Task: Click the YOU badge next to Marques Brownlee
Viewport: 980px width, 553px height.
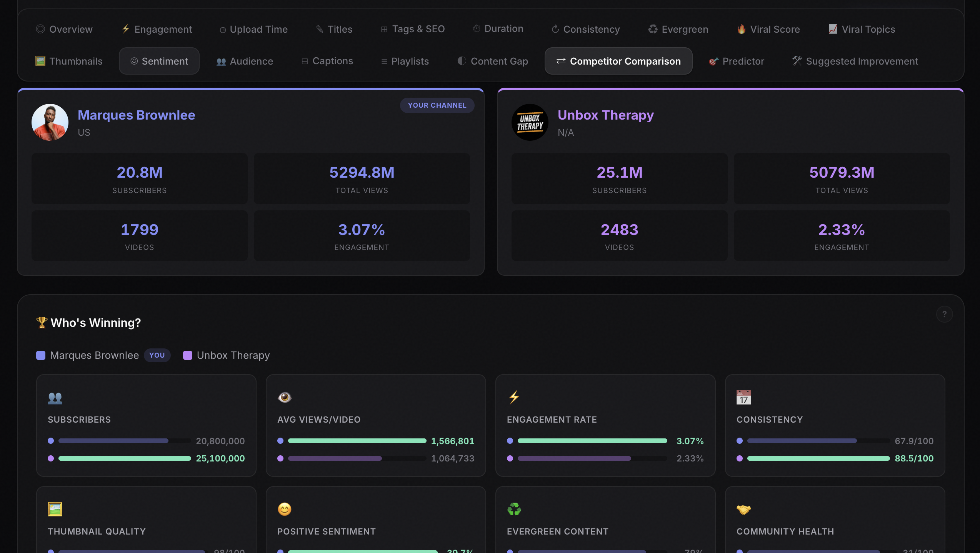Action: pyautogui.click(x=157, y=355)
